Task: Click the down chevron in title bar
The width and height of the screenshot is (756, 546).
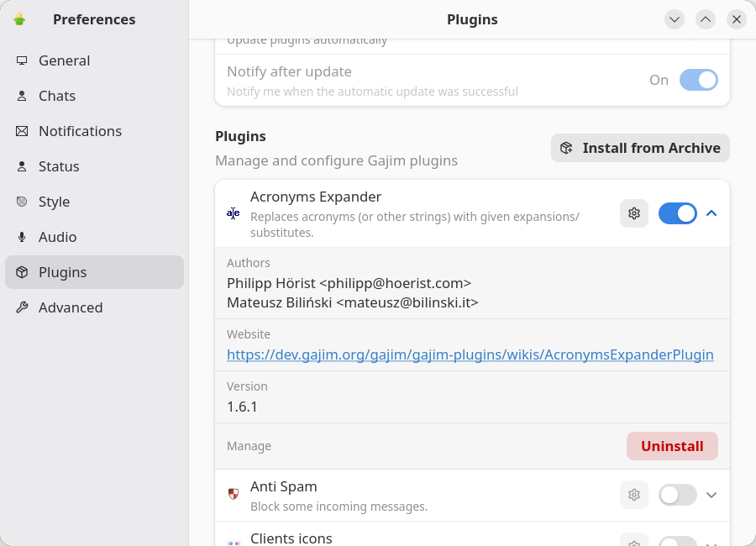Action: pyautogui.click(x=675, y=19)
